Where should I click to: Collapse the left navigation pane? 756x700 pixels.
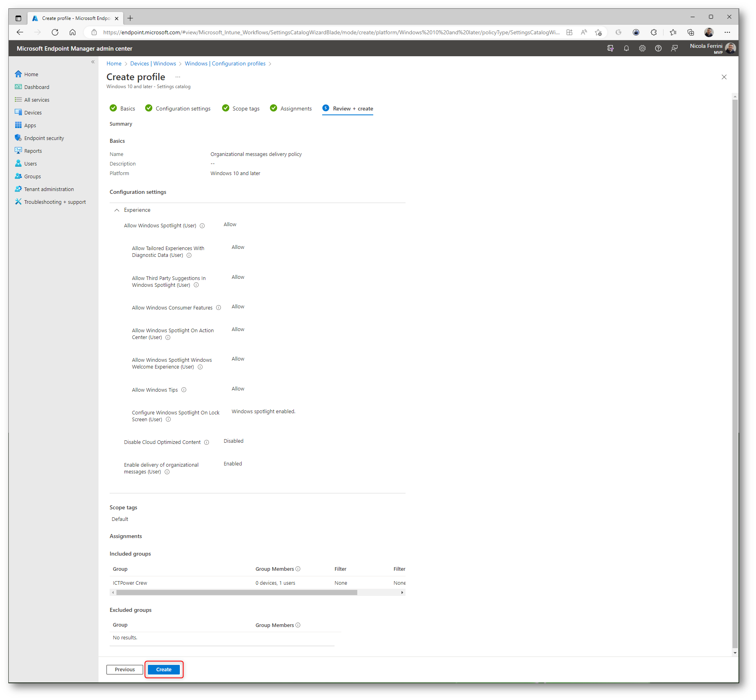93,62
